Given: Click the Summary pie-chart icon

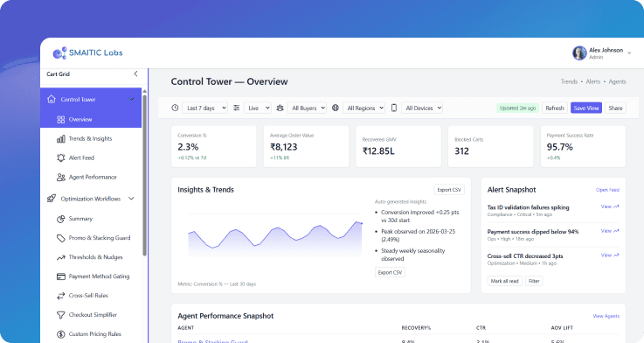Looking at the screenshot, I should tap(61, 219).
